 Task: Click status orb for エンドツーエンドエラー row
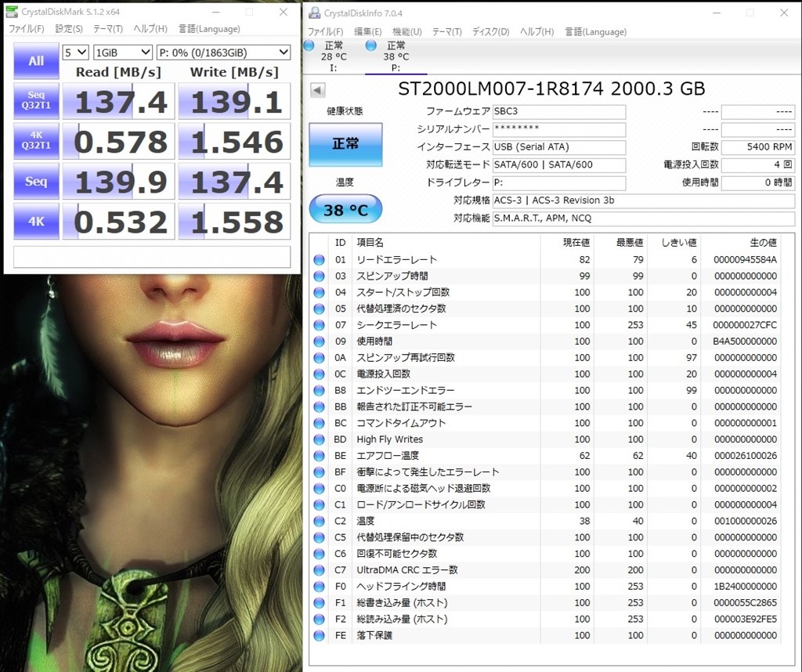(x=320, y=391)
